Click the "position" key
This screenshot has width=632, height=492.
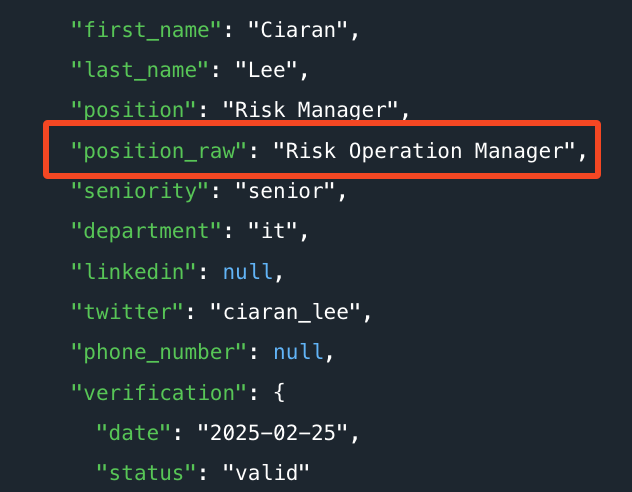tap(133, 111)
